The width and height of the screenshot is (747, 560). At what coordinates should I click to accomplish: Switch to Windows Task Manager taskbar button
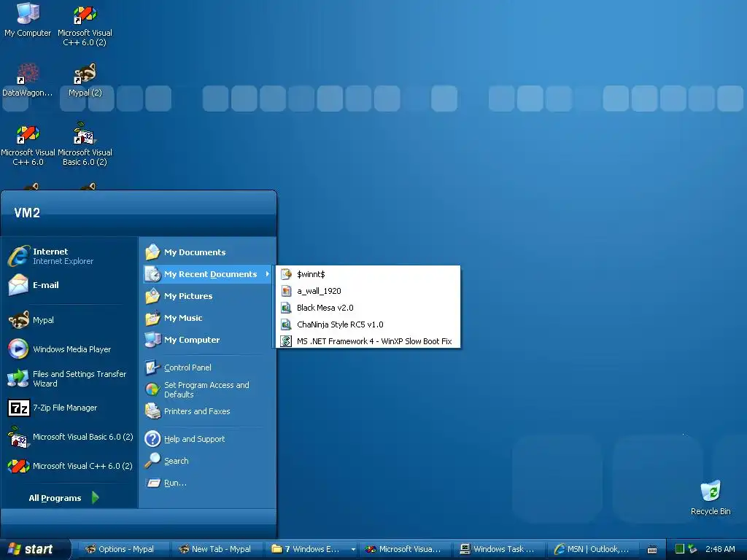(x=499, y=550)
